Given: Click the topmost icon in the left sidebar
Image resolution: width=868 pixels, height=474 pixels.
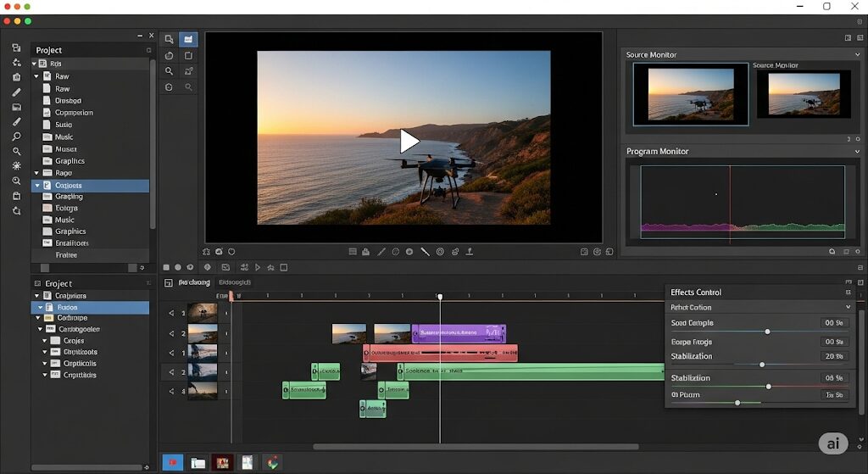Looking at the screenshot, I should [17, 47].
